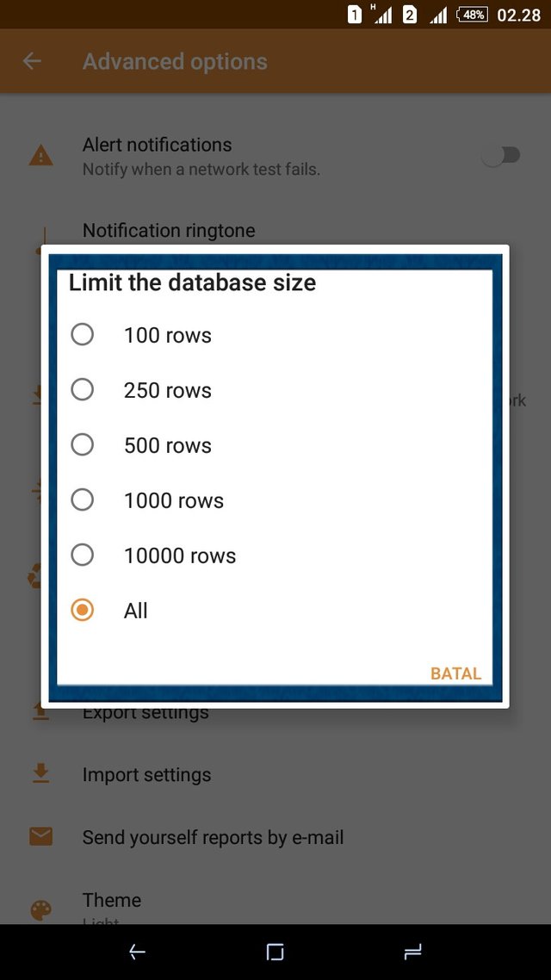This screenshot has height=980, width=551.
Task: Choose 1000 rows database limit
Action: pyautogui.click(x=83, y=500)
